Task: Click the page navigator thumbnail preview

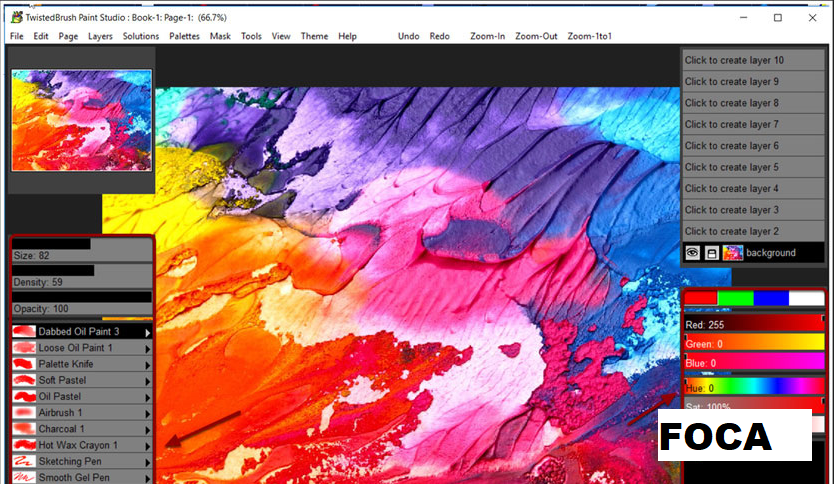Action: coord(81,120)
